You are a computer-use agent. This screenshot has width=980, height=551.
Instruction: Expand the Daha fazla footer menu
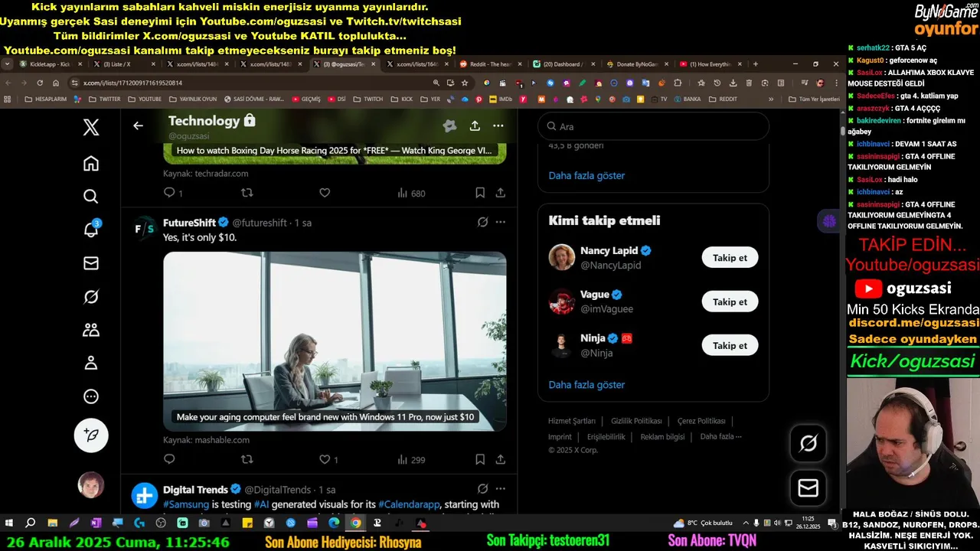pyautogui.click(x=720, y=436)
